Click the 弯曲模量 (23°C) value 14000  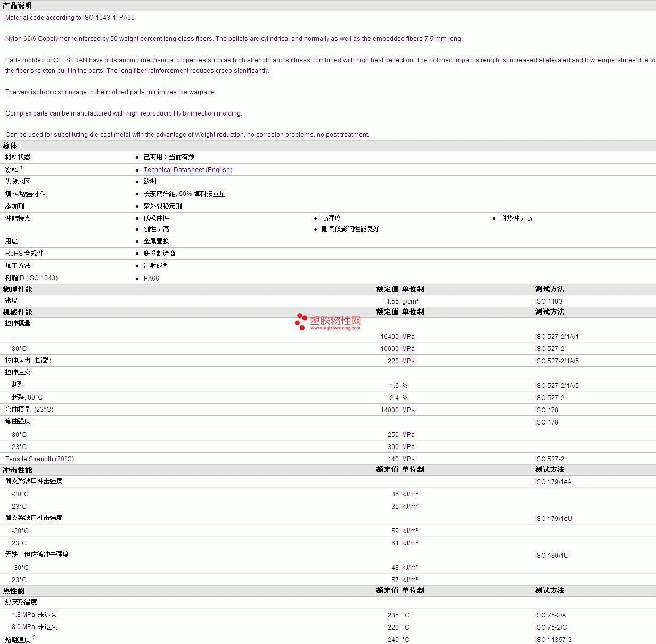(x=390, y=410)
